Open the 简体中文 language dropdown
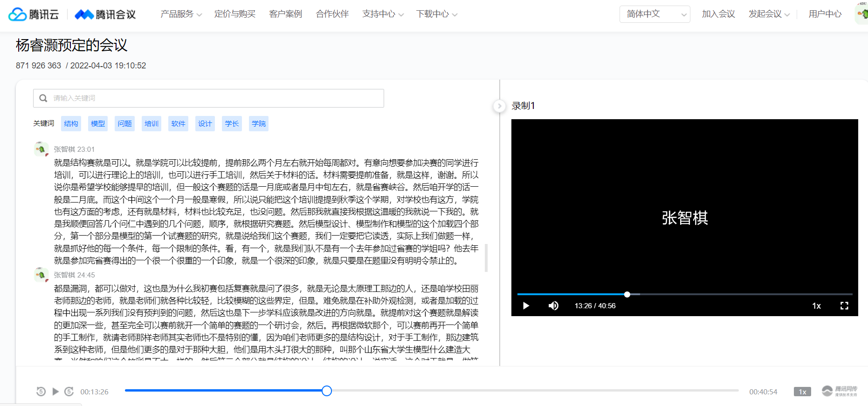 pos(654,14)
